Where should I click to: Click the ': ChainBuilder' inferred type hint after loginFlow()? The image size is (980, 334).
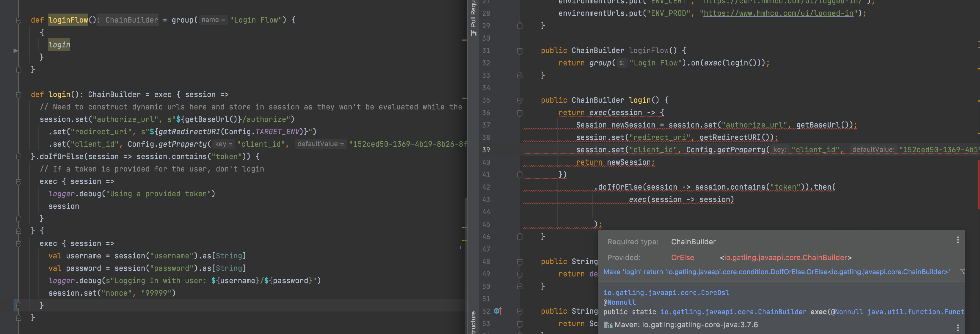[128, 20]
